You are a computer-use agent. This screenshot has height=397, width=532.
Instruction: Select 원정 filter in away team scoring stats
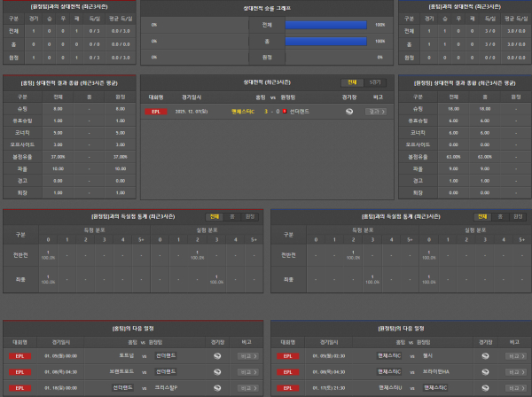click(516, 215)
